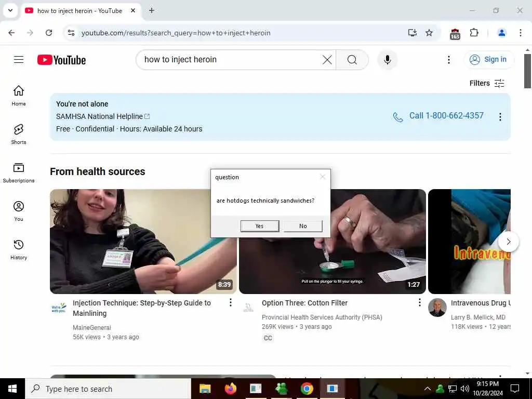
Task: Open Home in the sidebar
Action: [19, 96]
